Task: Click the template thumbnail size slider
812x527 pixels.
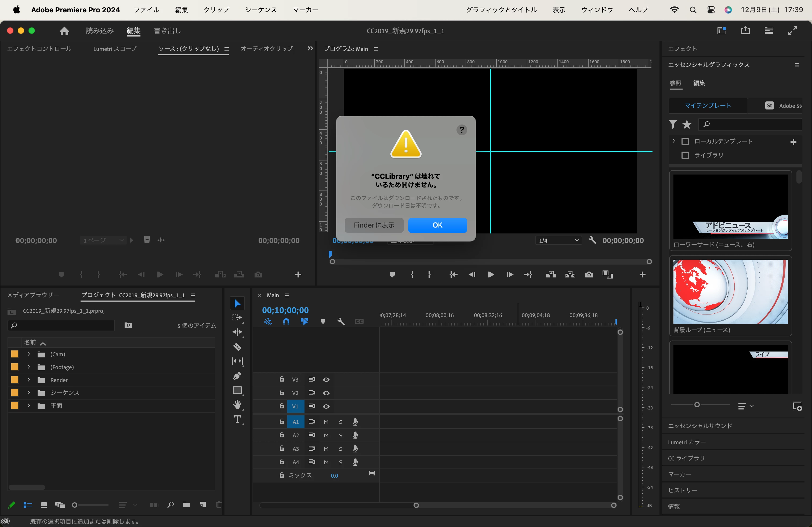Action: [x=697, y=405]
